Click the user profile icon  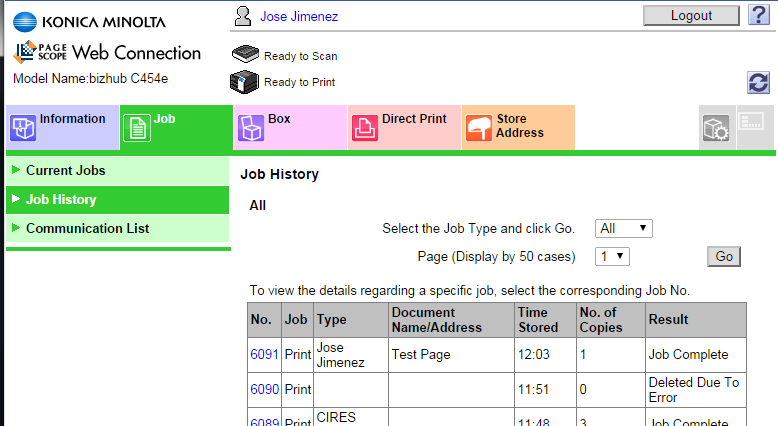tap(242, 16)
